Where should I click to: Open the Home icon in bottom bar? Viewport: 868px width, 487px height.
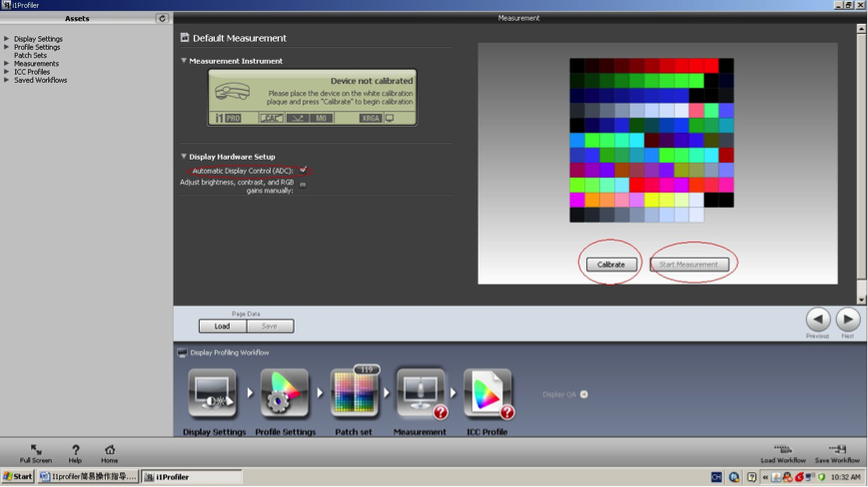pyautogui.click(x=110, y=450)
